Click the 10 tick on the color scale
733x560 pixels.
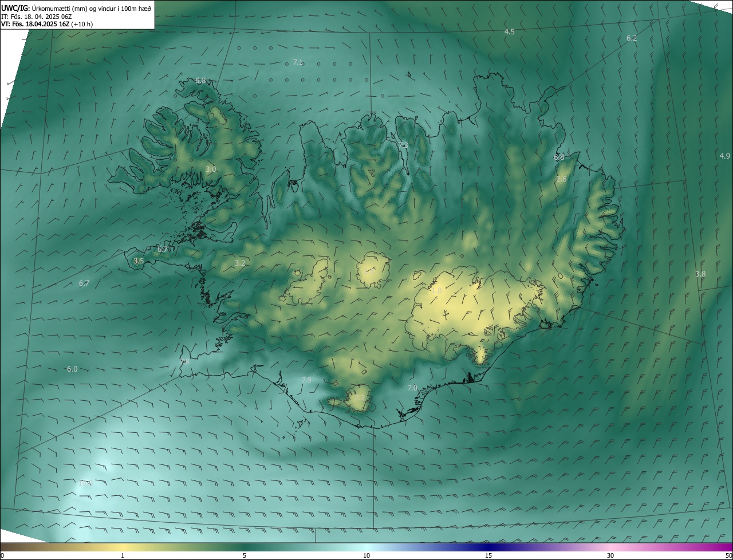coord(366,555)
